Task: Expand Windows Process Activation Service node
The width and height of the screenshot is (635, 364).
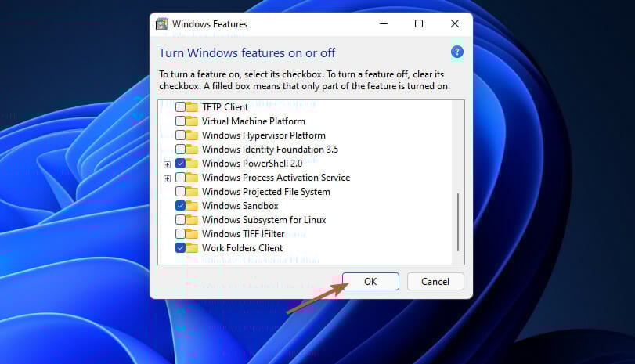Action: (x=167, y=178)
